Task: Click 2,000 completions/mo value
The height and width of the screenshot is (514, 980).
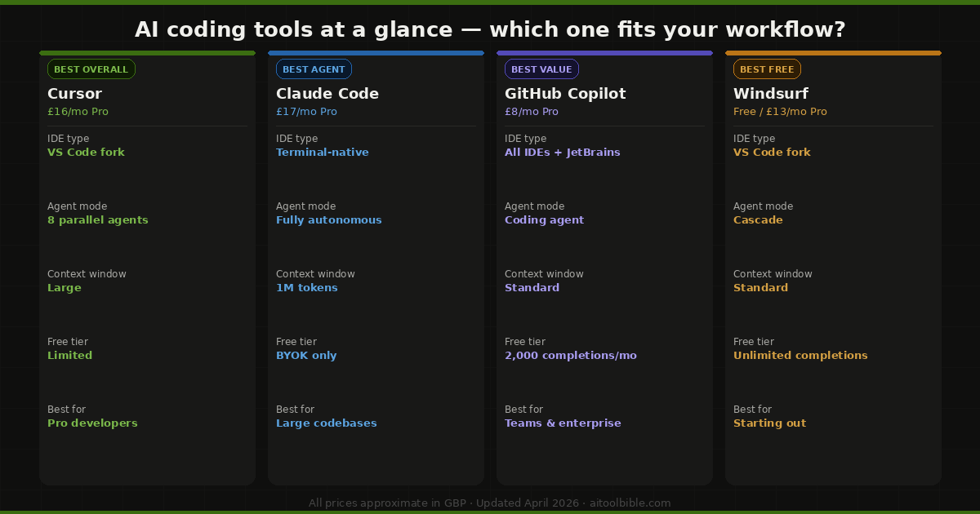Action: 571,356
